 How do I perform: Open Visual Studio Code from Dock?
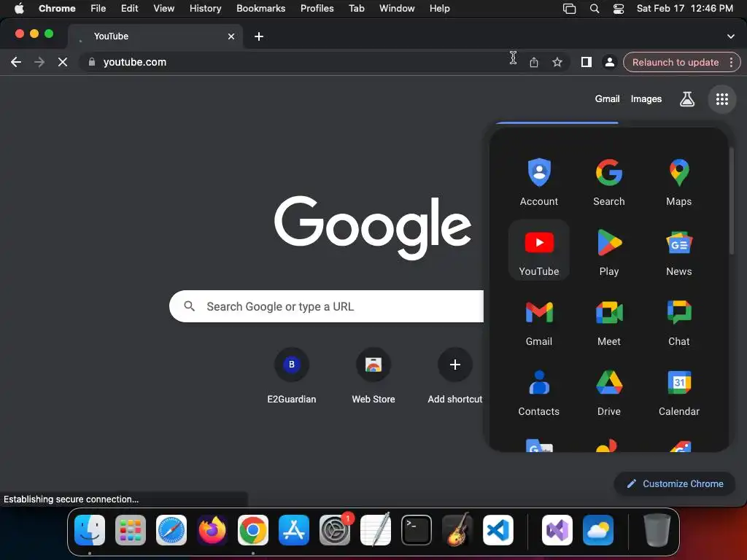coord(498,530)
